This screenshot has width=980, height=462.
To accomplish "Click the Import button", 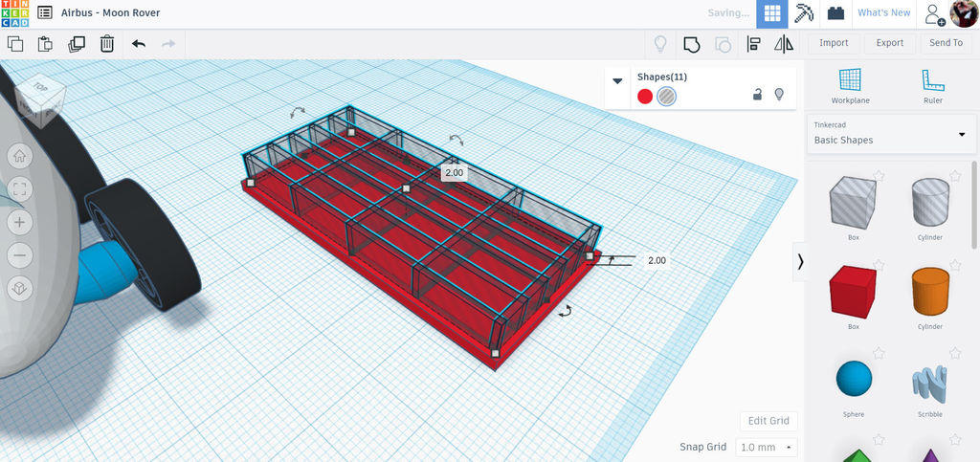I will coord(834,43).
